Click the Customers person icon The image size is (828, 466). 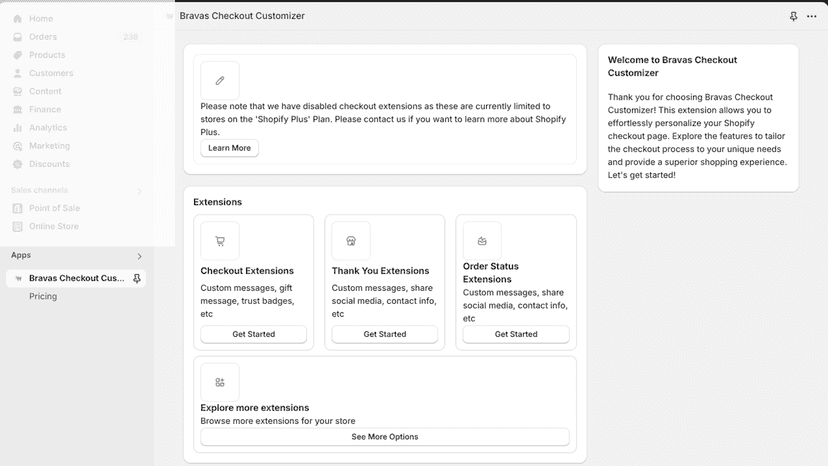(17, 73)
